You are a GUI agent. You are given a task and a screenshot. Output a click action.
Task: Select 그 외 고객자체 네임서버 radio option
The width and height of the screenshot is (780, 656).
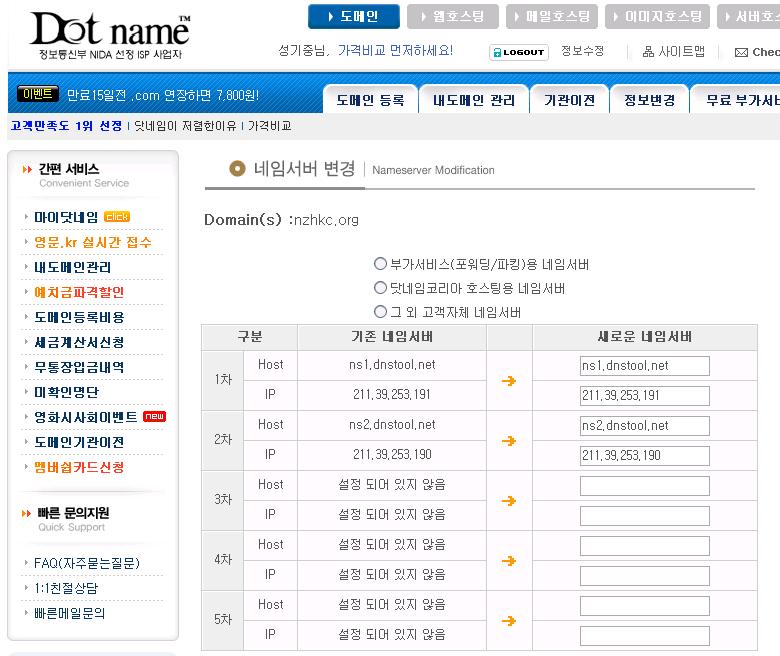coord(380,313)
